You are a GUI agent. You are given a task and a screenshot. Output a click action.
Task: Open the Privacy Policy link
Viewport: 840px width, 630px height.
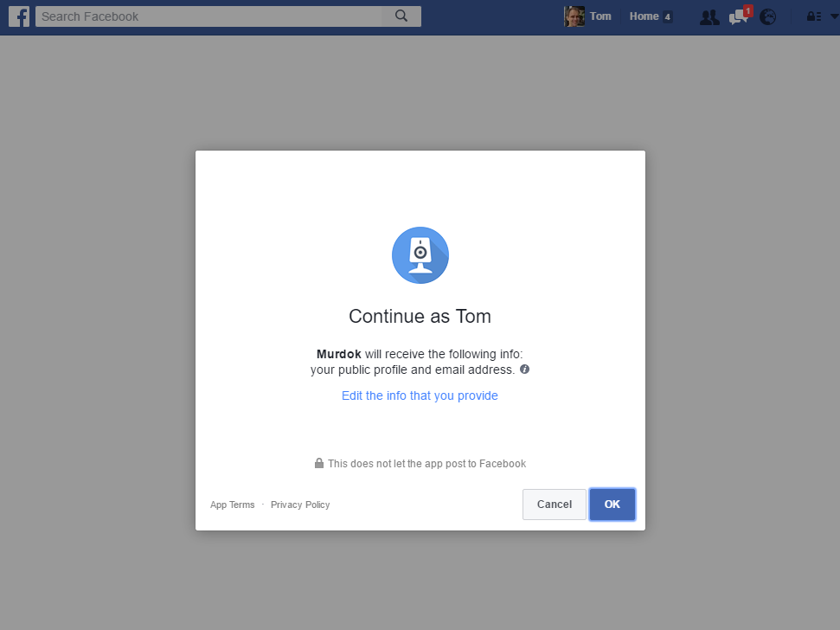coord(300,505)
